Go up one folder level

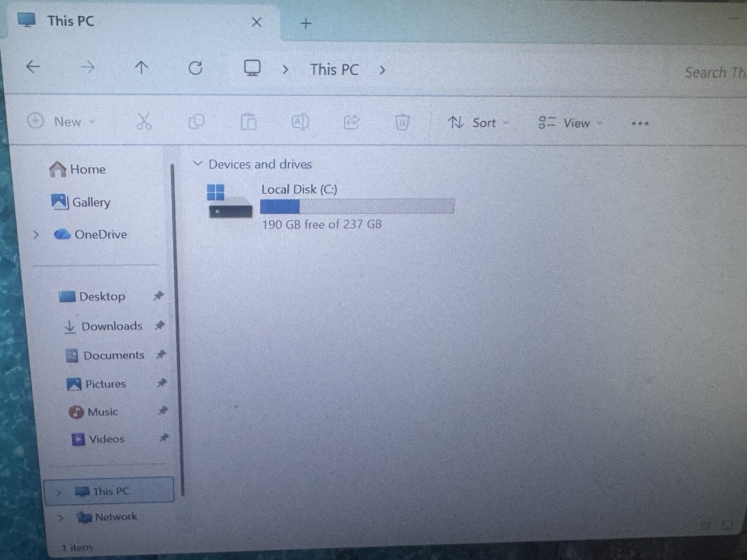[x=141, y=68]
